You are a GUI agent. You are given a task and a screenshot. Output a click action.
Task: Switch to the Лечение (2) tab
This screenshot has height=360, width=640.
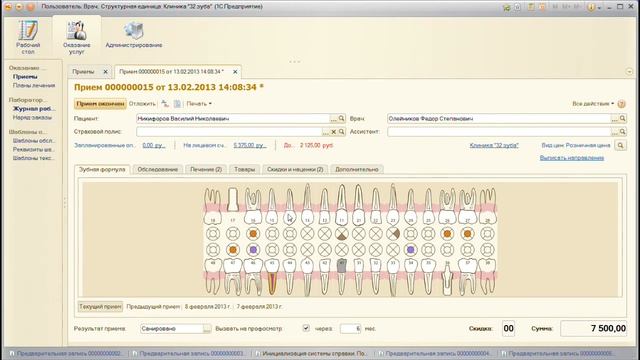coord(206,169)
